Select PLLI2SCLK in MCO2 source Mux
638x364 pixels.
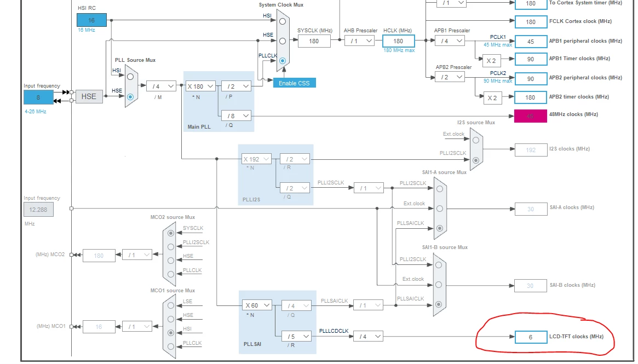tap(171, 247)
